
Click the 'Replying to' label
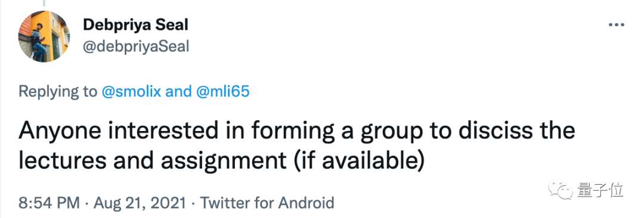tap(58, 92)
